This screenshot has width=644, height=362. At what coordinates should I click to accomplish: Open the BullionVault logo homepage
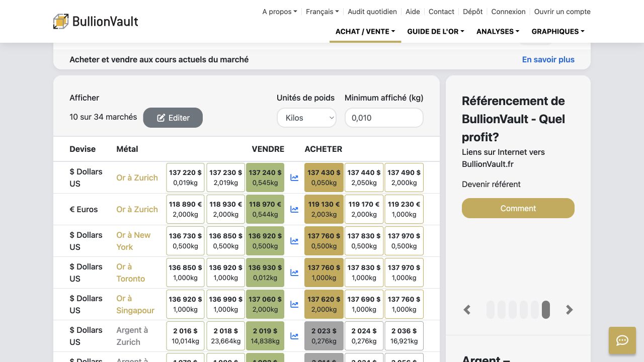(96, 21)
